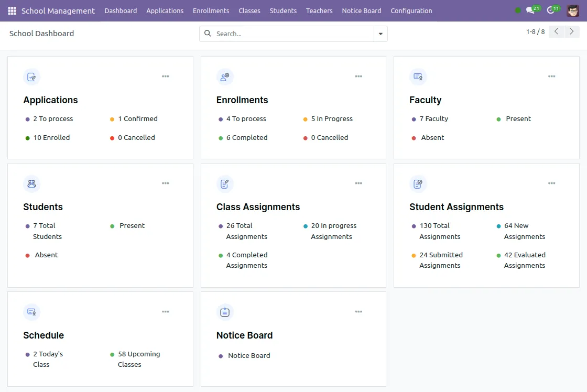
Task: Open the Students menu in top bar
Action: [283, 11]
